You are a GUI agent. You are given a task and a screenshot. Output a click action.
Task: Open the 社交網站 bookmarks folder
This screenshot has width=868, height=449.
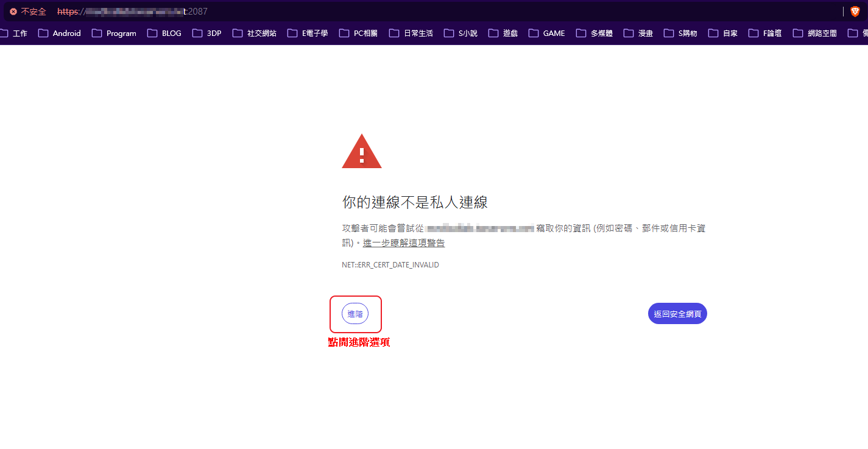point(255,34)
